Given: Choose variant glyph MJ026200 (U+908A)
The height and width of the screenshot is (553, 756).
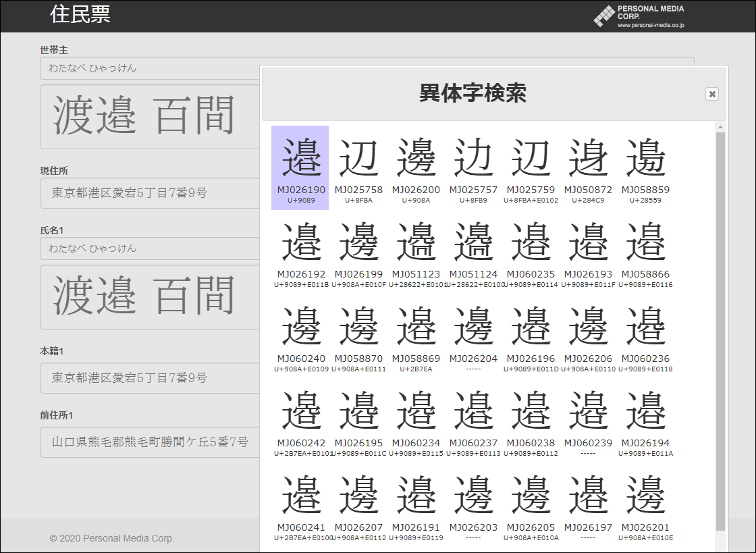Looking at the screenshot, I should coord(416,159).
